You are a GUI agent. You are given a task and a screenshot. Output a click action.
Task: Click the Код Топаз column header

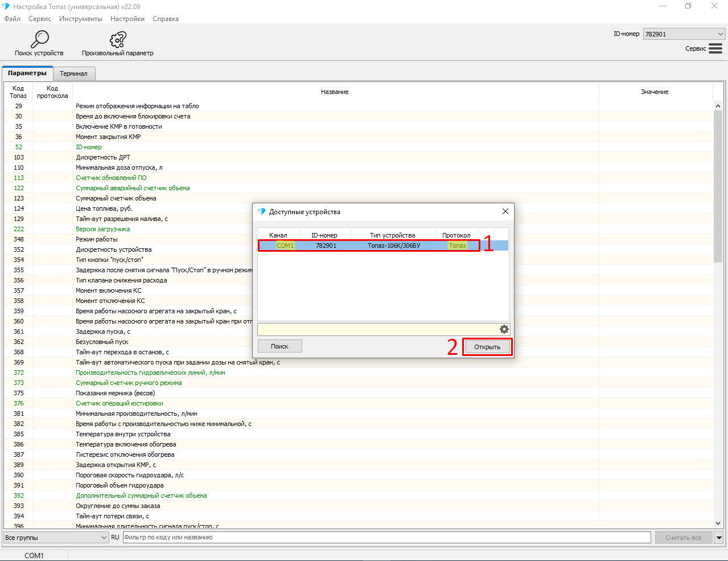tap(18, 92)
